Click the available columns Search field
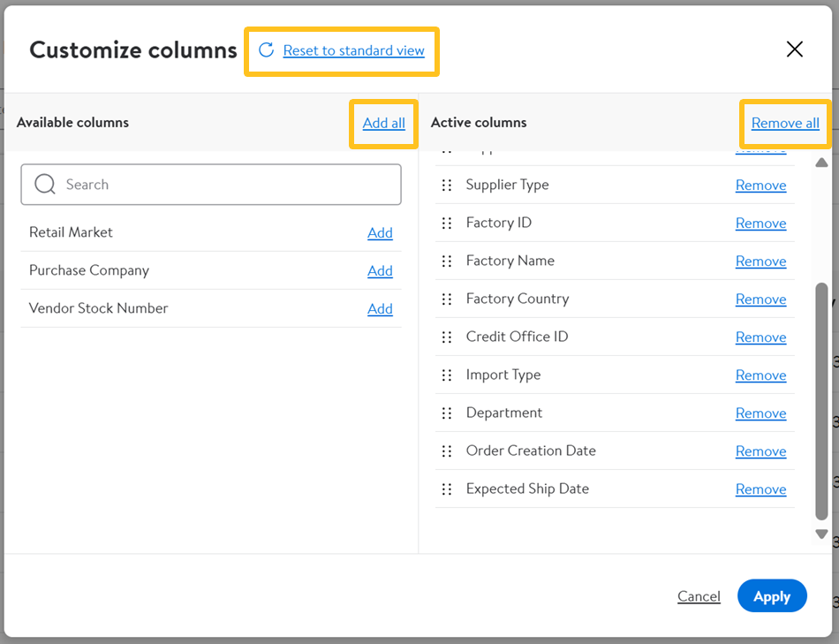 point(221,185)
